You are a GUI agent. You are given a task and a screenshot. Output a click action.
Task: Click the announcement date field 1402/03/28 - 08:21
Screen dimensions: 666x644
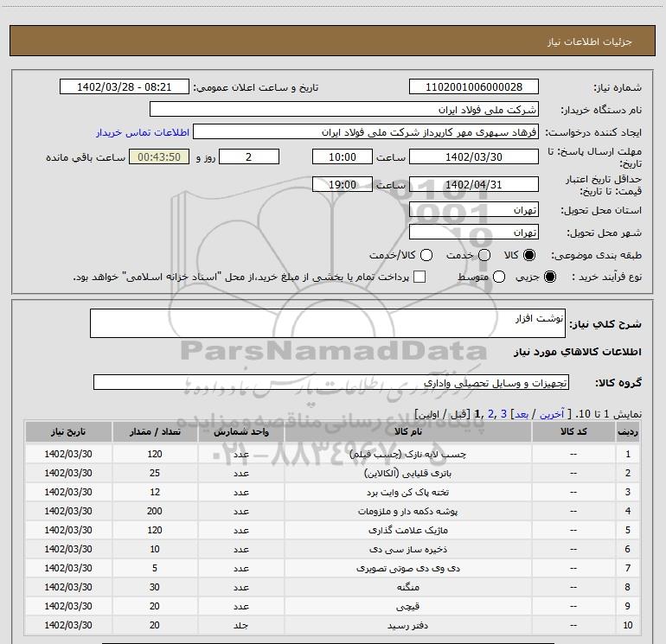pos(125,86)
